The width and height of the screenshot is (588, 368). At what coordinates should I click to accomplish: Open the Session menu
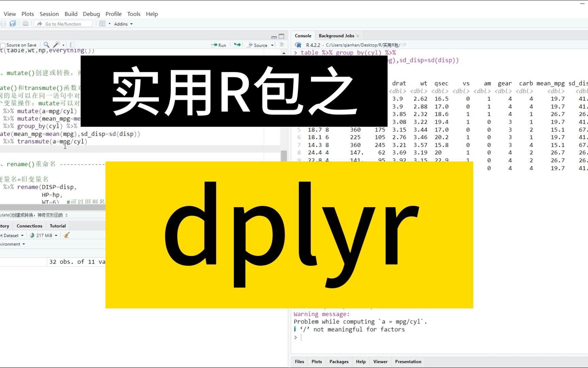(49, 14)
